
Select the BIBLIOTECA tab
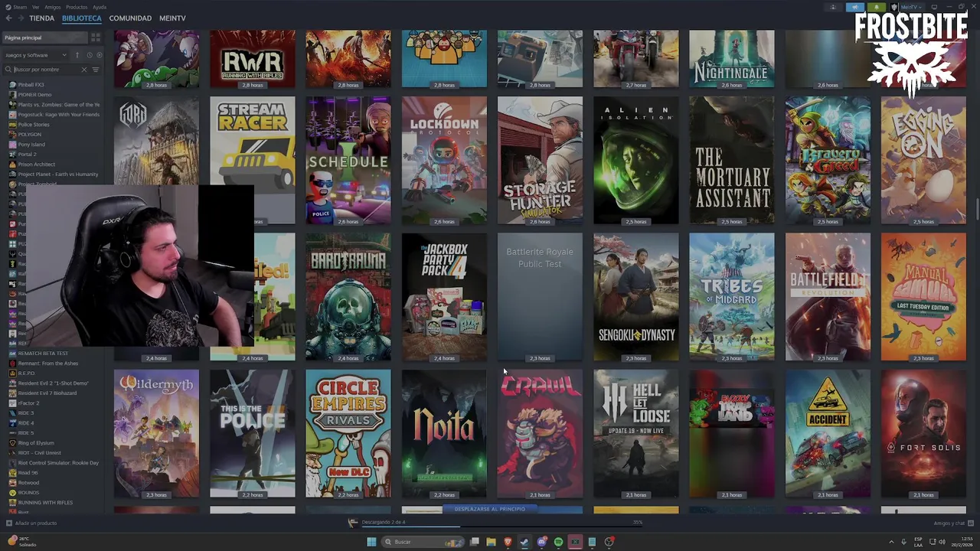[x=81, y=18]
